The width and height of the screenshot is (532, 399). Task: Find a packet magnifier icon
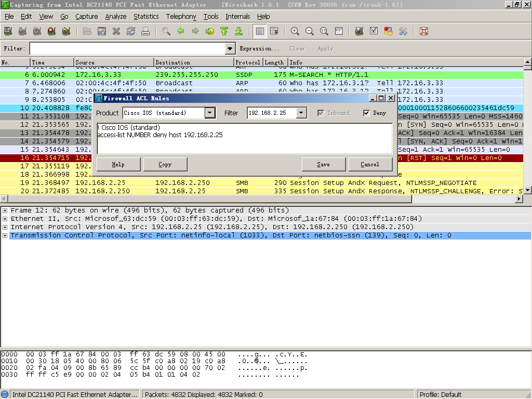pos(166,31)
